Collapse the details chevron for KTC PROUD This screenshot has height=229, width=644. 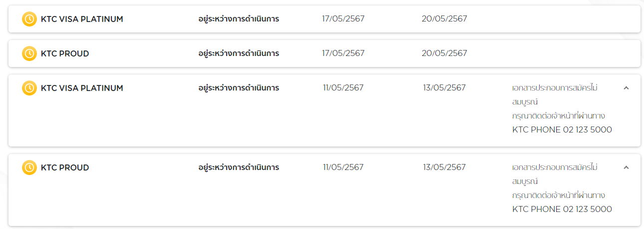pos(627,167)
